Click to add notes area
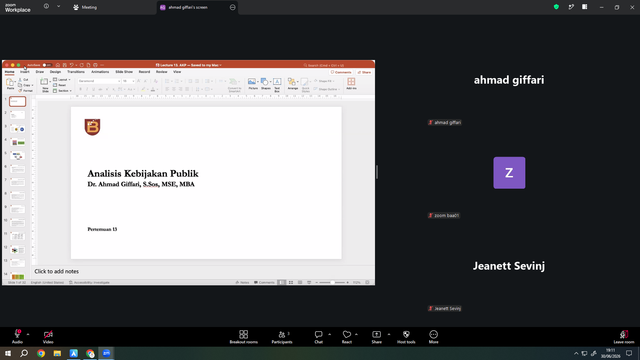 [x=57, y=271]
